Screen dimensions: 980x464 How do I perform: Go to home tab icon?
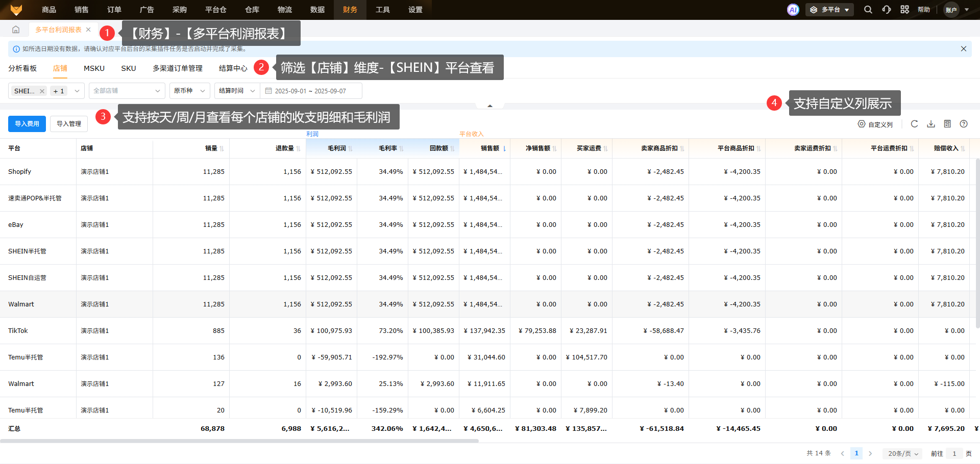pos(16,30)
